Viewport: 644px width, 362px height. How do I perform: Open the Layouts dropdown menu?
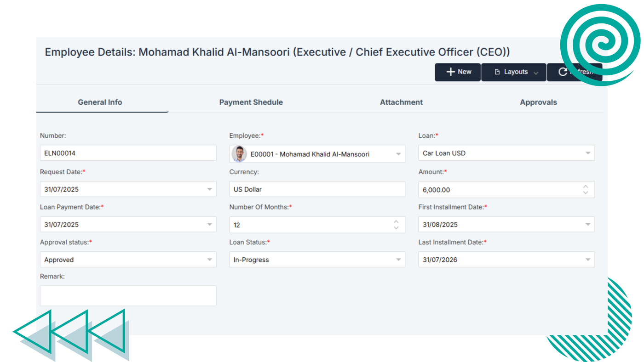[514, 72]
